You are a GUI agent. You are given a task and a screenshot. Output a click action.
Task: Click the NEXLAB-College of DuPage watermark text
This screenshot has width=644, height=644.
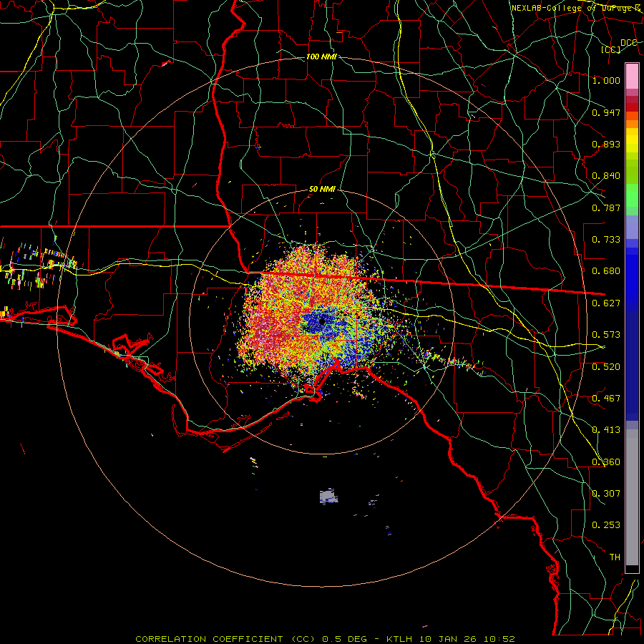[577, 8]
